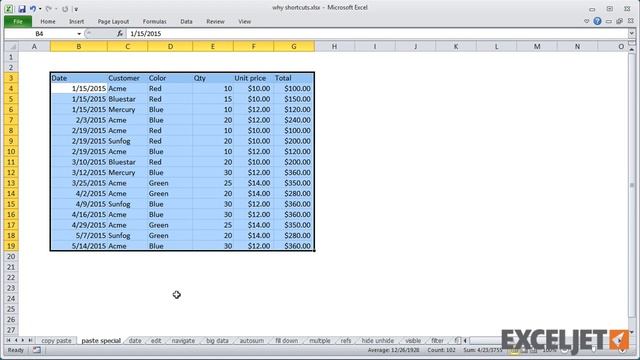Select row header 24
640x360 pixels.
(11, 298)
